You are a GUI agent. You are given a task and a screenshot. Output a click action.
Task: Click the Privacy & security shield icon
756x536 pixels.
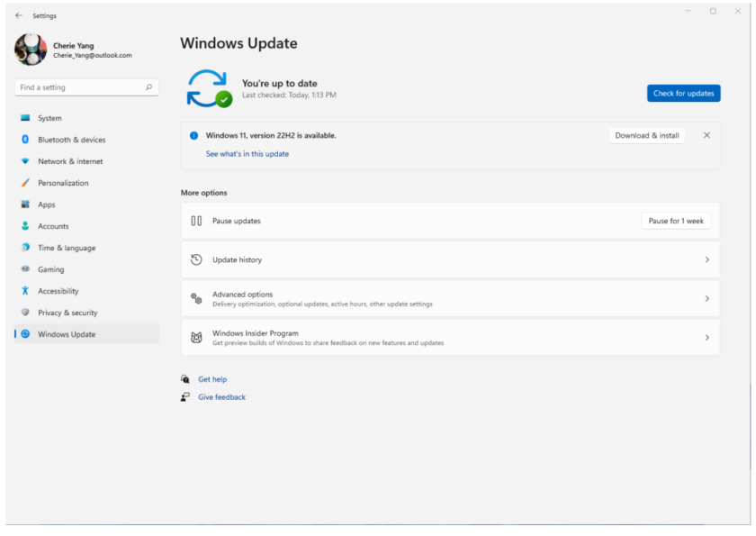click(x=25, y=313)
